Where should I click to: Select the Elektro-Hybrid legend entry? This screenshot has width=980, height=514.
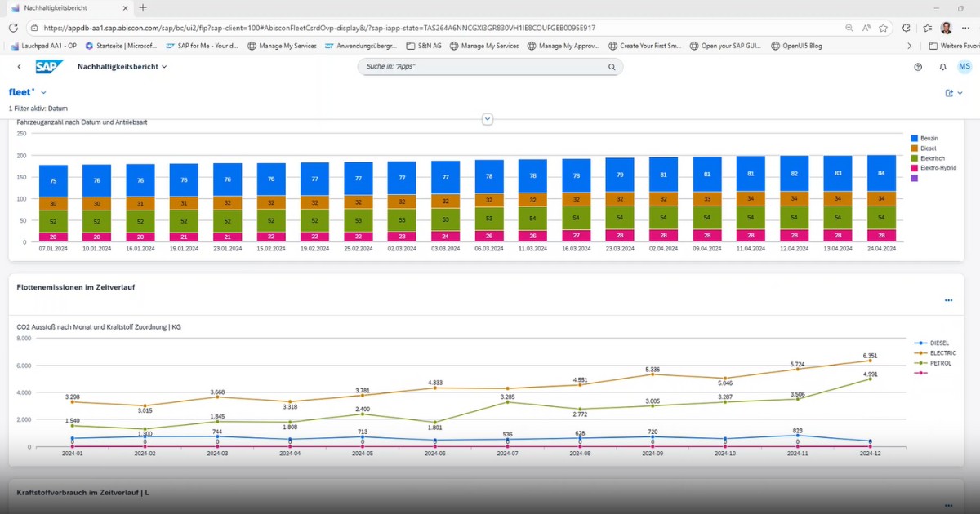tap(933, 168)
